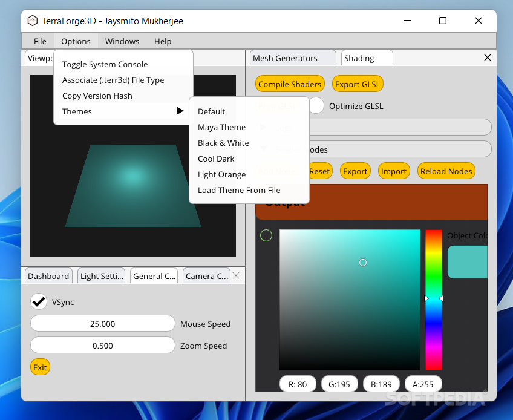
Task: Click the R: 80 red value field
Action: (298, 384)
